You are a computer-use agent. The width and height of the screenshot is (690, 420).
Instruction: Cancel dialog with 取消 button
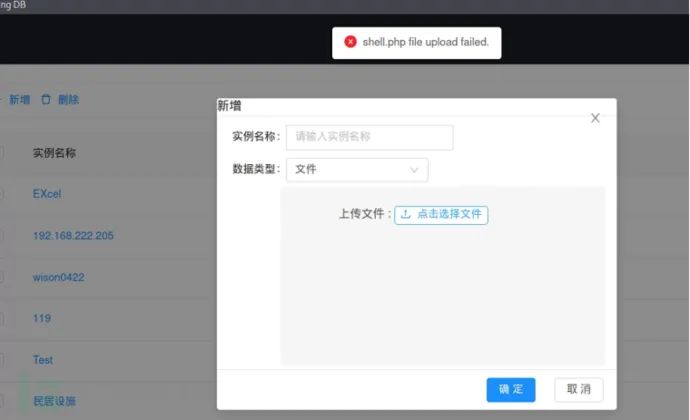coord(579,390)
